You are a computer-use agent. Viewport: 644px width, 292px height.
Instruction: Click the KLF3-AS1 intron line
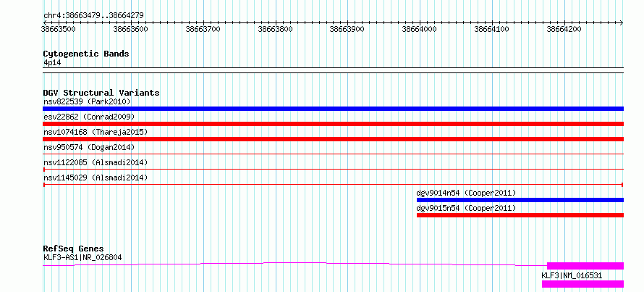pyautogui.click(x=295, y=262)
